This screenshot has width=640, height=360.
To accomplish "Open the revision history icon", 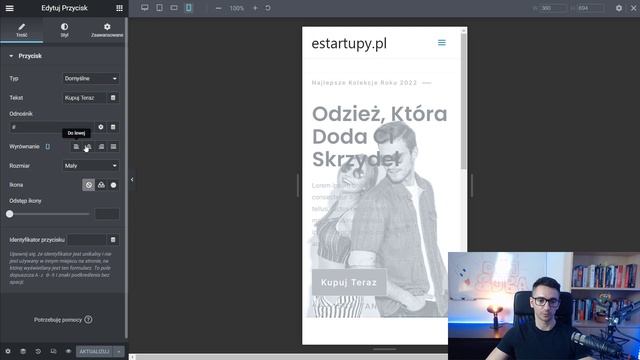I will pos(38,351).
